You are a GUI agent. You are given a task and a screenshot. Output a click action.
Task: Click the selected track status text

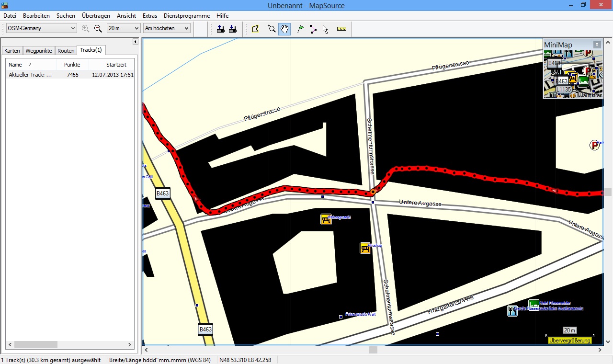[51, 360]
